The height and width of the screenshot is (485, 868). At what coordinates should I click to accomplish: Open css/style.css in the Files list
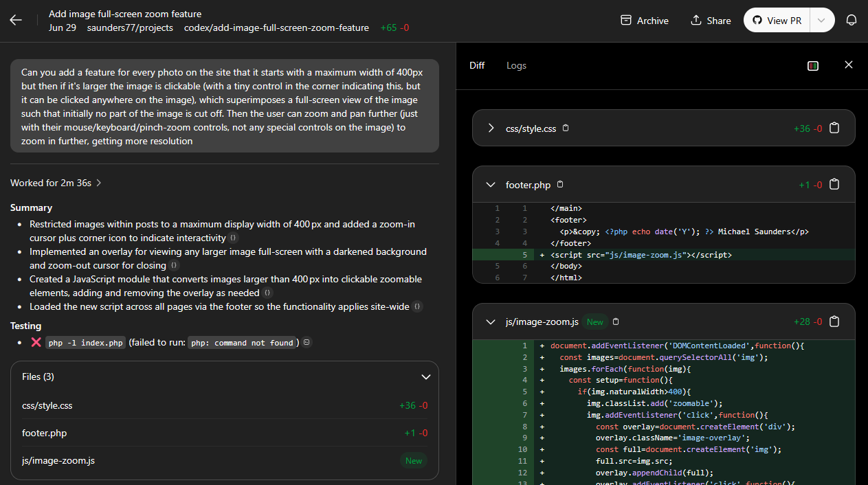[225, 405]
